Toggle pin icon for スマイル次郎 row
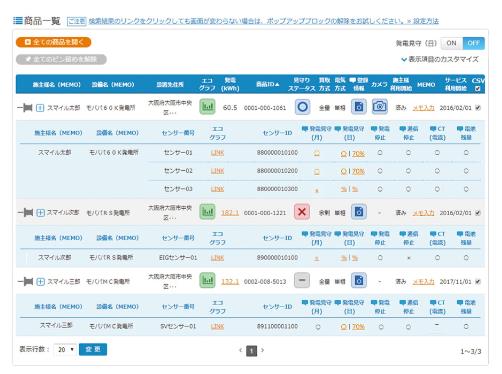The image size is (502, 374). (x=25, y=212)
